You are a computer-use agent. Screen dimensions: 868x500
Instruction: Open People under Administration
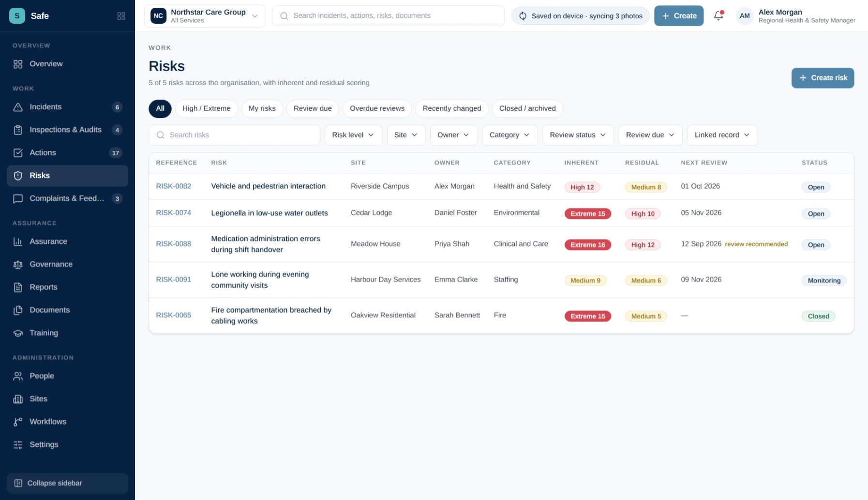click(x=67, y=376)
